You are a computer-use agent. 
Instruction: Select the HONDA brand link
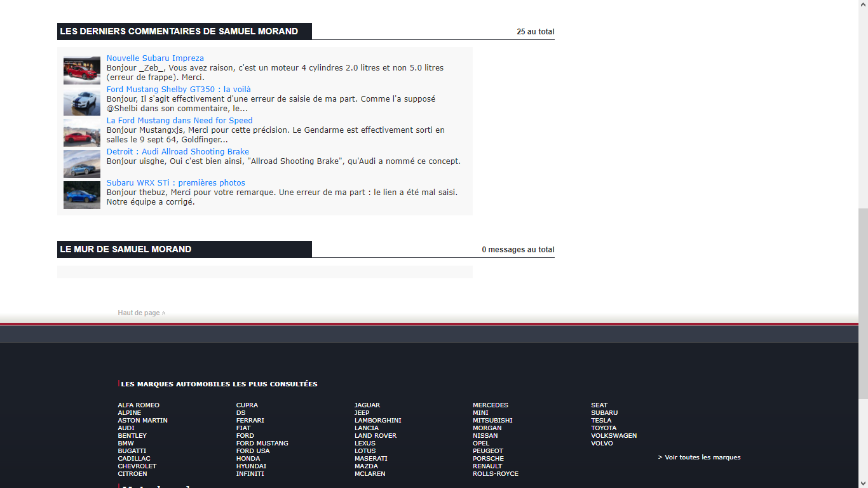point(248,459)
